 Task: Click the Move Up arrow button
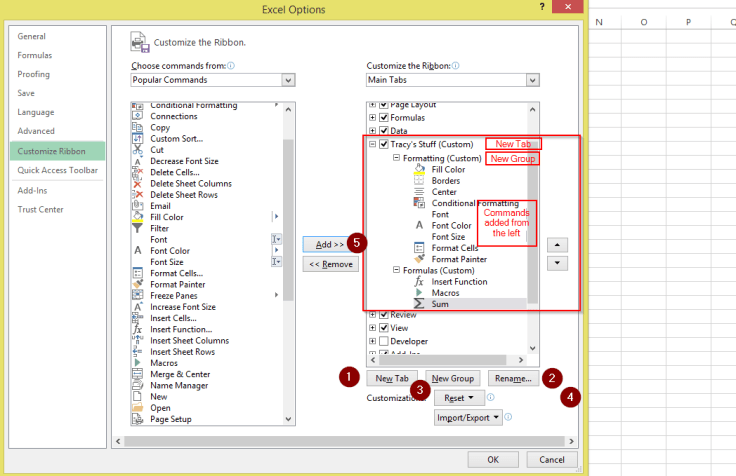pos(558,244)
